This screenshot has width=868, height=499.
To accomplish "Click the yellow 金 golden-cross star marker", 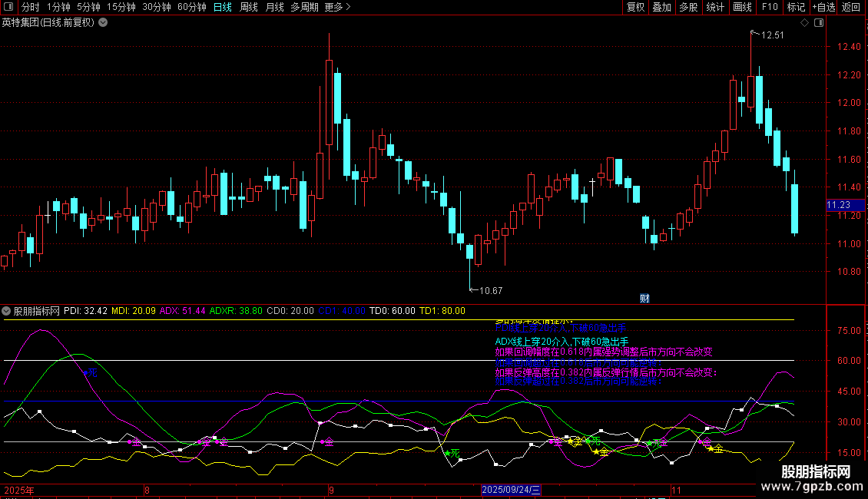I will point(600,452).
